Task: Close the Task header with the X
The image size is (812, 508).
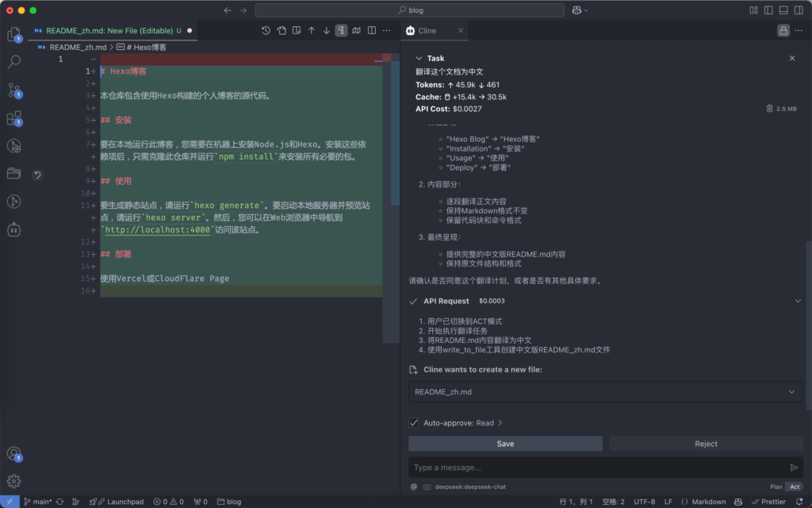Action: (792, 58)
